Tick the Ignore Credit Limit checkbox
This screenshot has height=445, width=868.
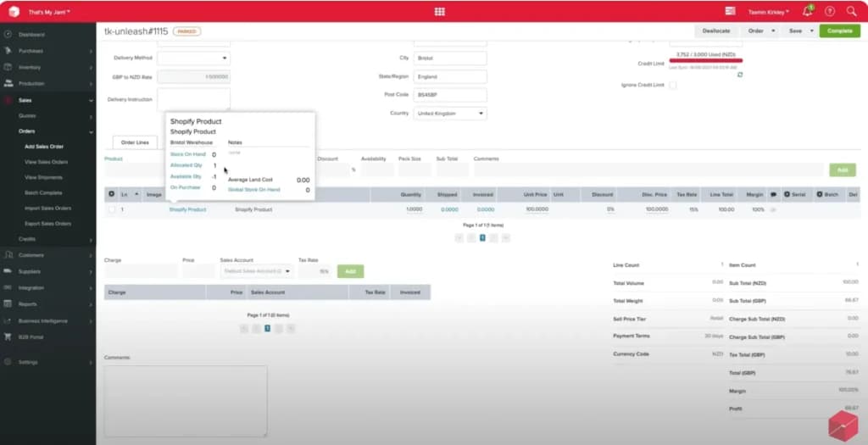click(672, 86)
